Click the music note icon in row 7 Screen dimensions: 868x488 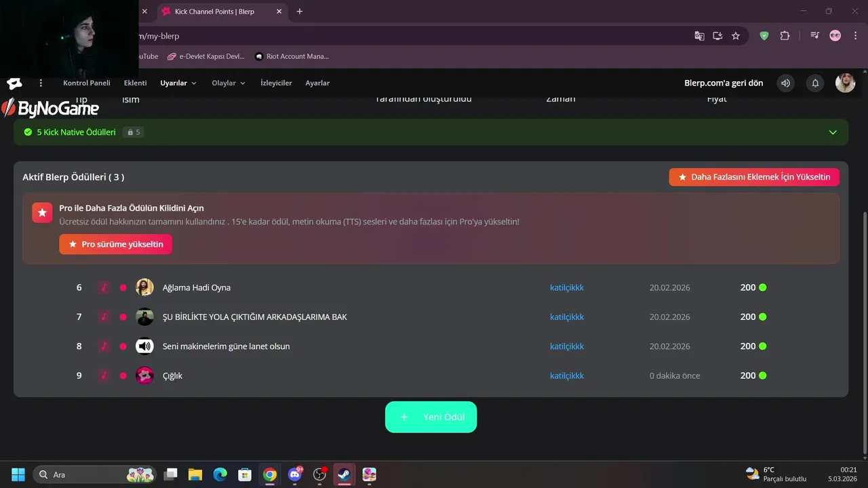click(104, 317)
